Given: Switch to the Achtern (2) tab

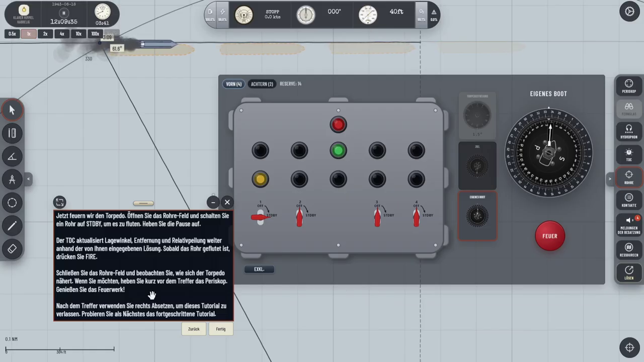Looking at the screenshot, I should 262,84.
